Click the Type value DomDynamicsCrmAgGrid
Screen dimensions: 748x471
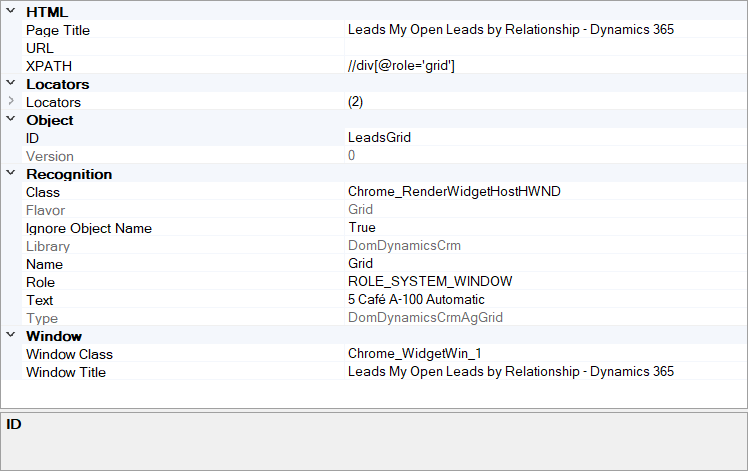[x=425, y=318]
